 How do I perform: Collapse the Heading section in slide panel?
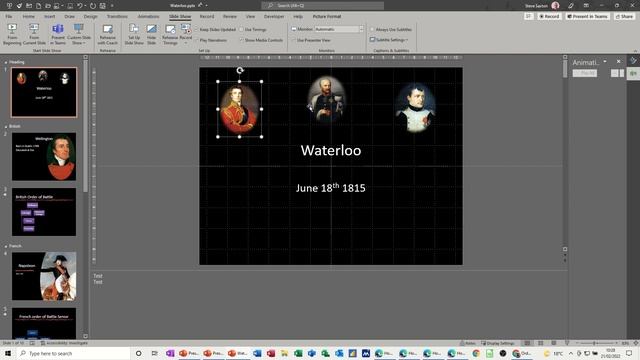[x=6, y=62]
